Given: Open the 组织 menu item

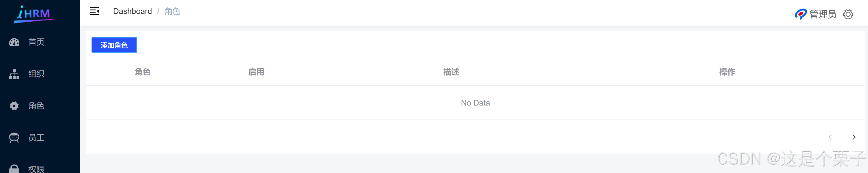Looking at the screenshot, I should pos(40,74).
